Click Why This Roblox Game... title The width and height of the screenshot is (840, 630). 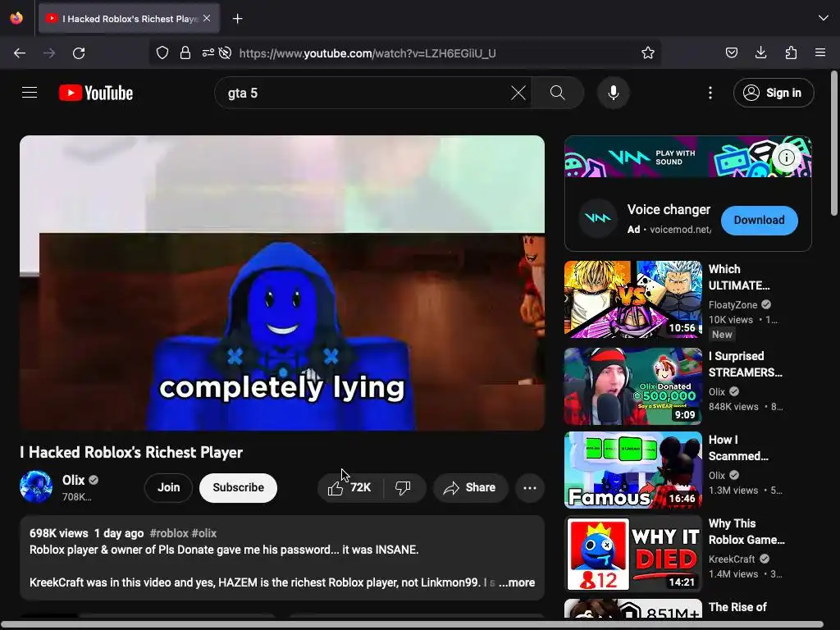(746, 532)
